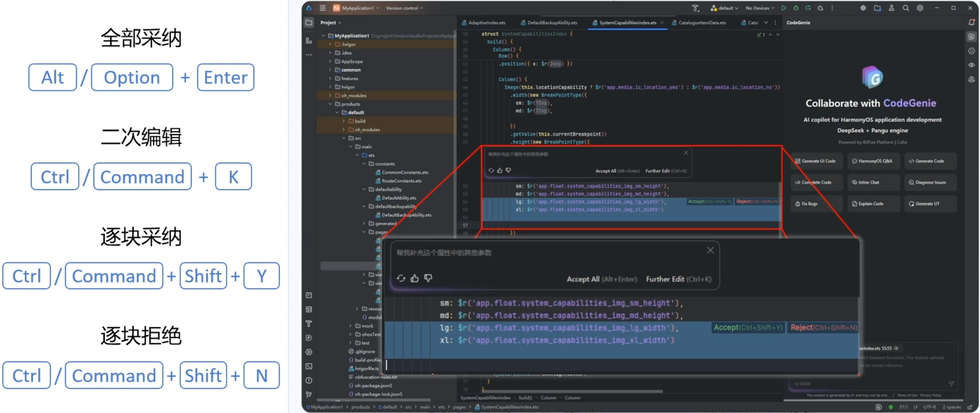Open the Structure tool window icon
The width and height of the screenshot is (980, 413).
(x=309, y=41)
